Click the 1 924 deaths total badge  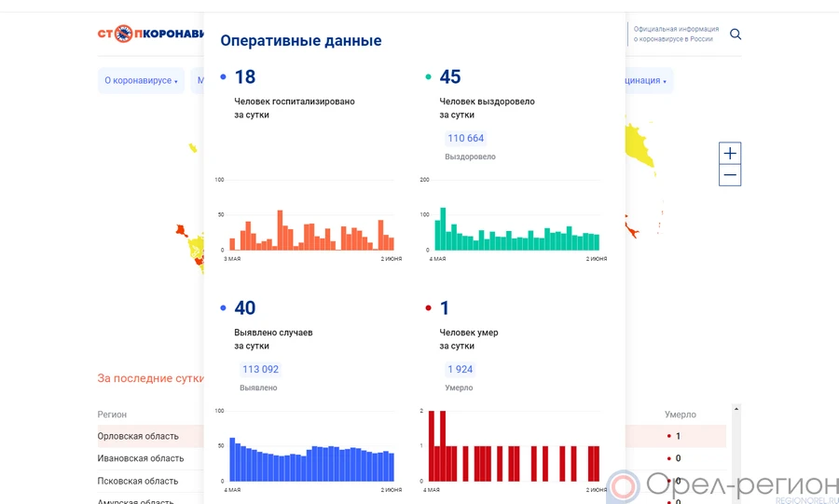click(460, 370)
